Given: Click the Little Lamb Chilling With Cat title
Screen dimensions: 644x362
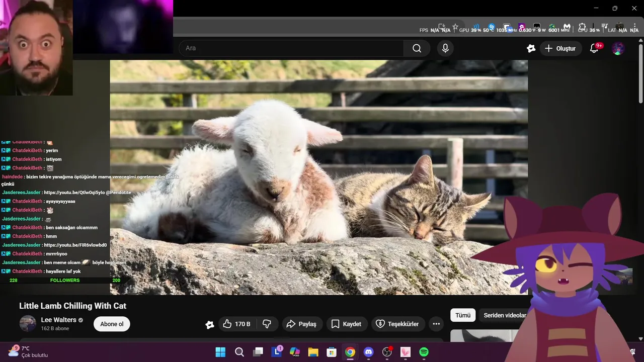Looking at the screenshot, I should click(72, 306).
